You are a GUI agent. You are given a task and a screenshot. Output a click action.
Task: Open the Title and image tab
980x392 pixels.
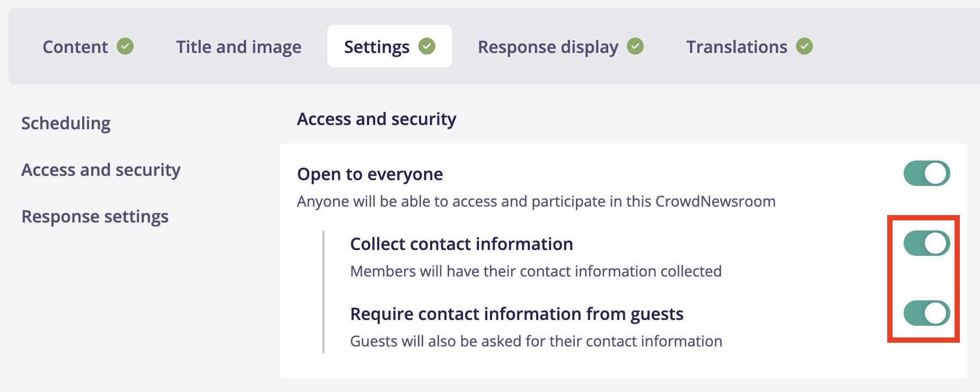tap(239, 47)
